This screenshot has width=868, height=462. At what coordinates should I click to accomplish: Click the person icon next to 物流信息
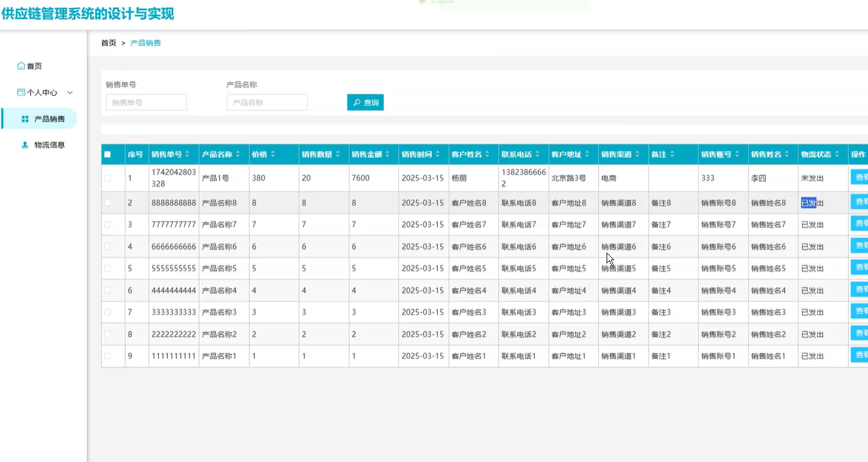click(x=25, y=145)
